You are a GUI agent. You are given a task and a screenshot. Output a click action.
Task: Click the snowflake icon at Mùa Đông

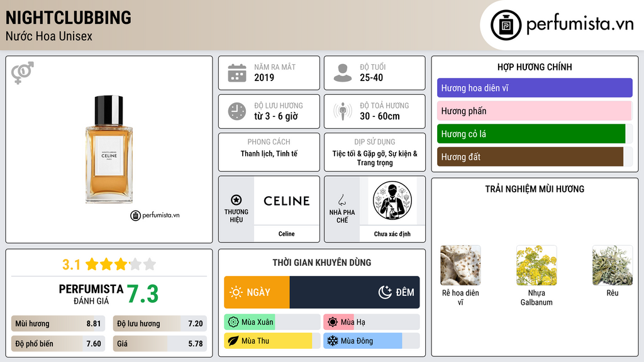click(333, 341)
